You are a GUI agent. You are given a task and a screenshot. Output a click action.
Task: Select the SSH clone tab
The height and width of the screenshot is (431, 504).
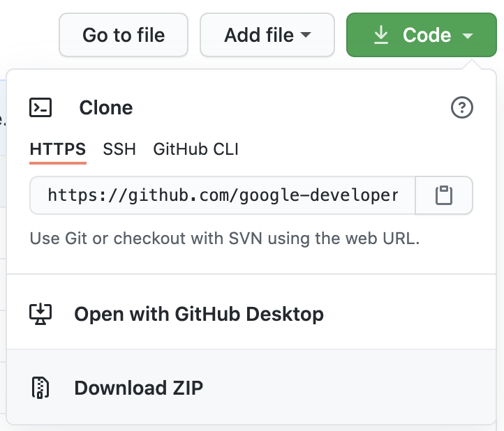click(x=119, y=149)
